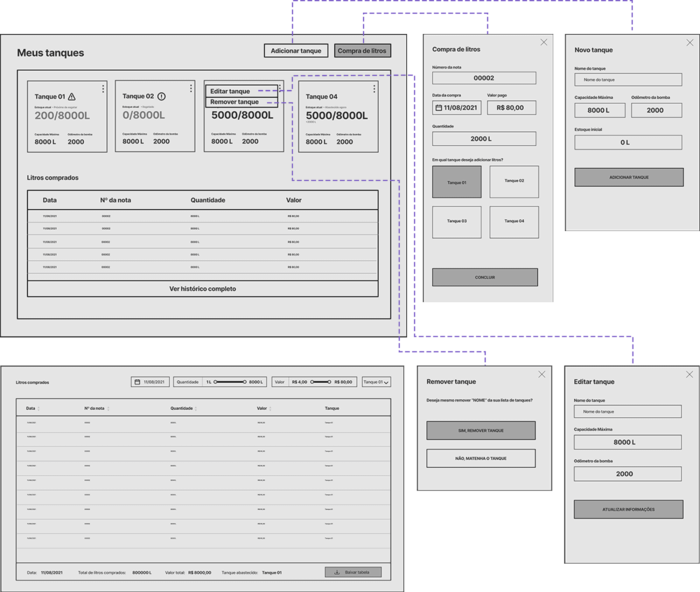Open Ver histórico completo
Image resolution: width=700 pixels, height=592 pixels.
click(203, 289)
